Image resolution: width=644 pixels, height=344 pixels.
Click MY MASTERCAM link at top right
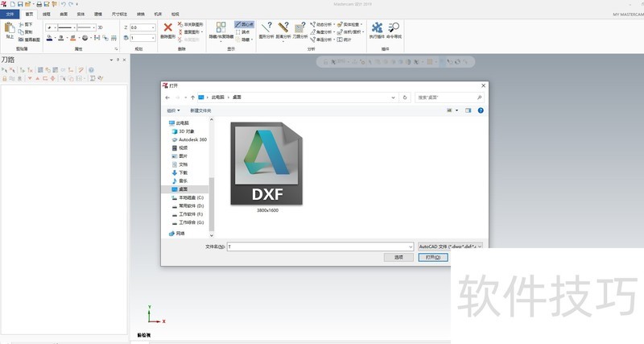coord(629,14)
